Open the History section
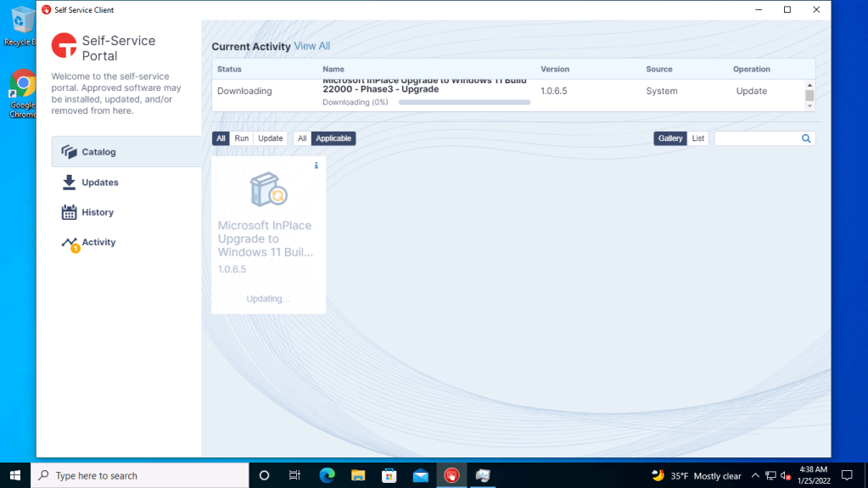868x488 pixels. (98, 212)
